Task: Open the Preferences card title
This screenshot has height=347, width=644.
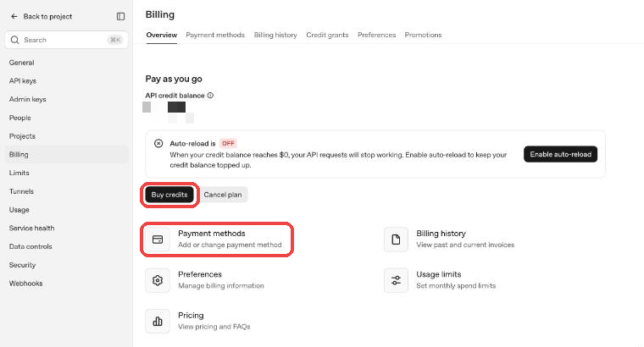Action: 200,274
